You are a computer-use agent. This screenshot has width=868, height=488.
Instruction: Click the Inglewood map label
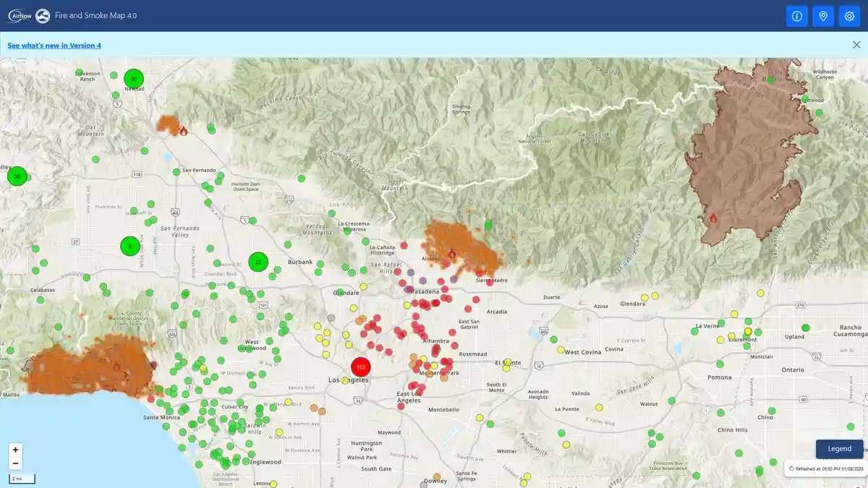[x=265, y=462]
